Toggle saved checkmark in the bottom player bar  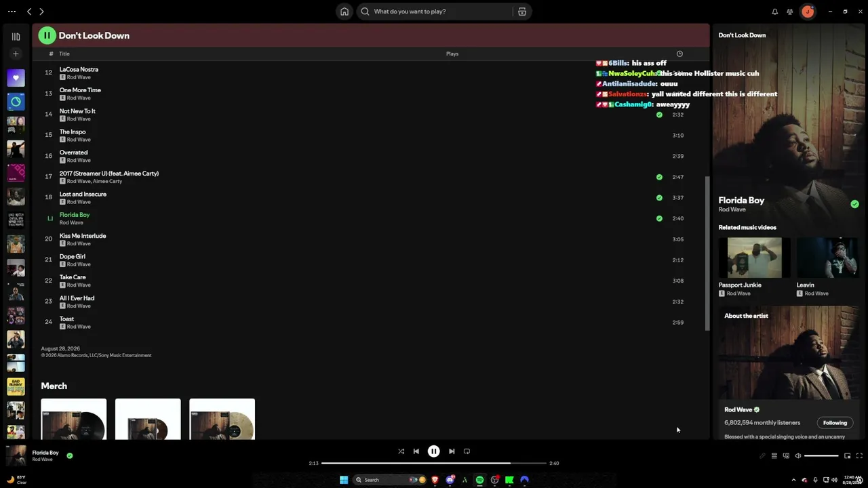(x=70, y=455)
